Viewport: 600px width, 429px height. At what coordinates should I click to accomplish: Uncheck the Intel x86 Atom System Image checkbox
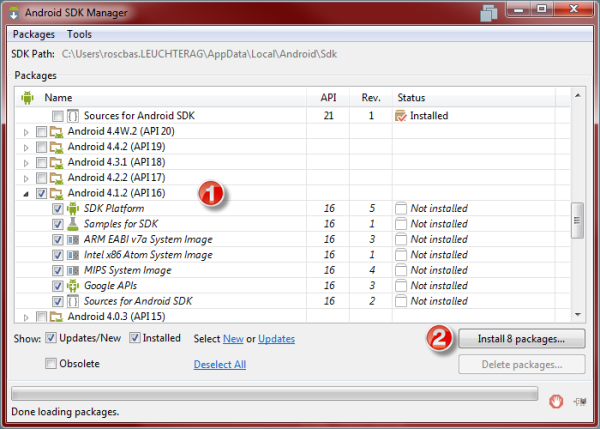pos(57,255)
